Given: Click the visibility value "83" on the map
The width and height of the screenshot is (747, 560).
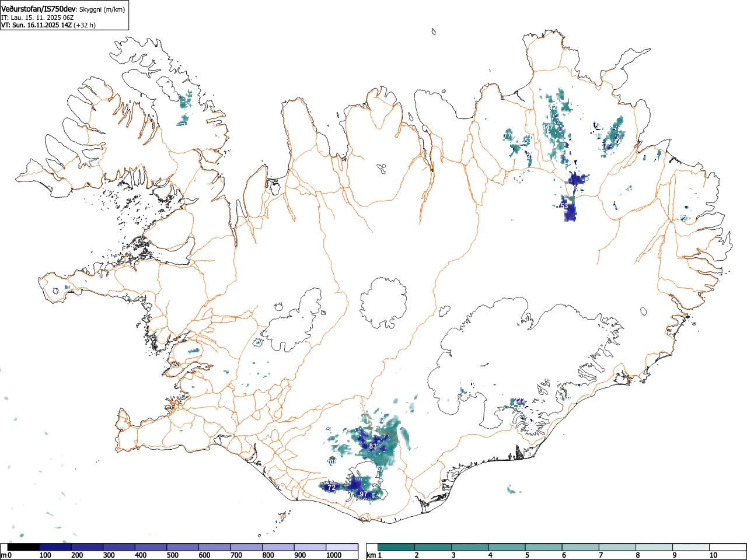Looking at the screenshot, I should click(x=373, y=446).
